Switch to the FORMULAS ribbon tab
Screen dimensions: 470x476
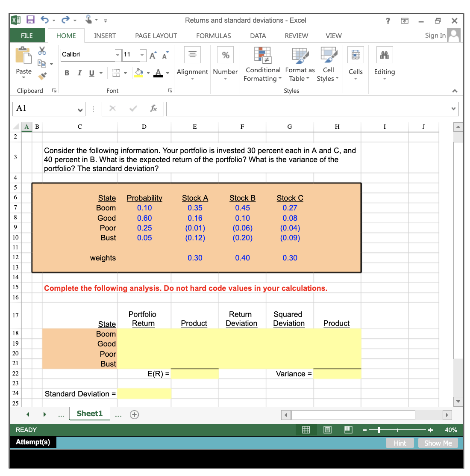pyautogui.click(x=213, y=36)
